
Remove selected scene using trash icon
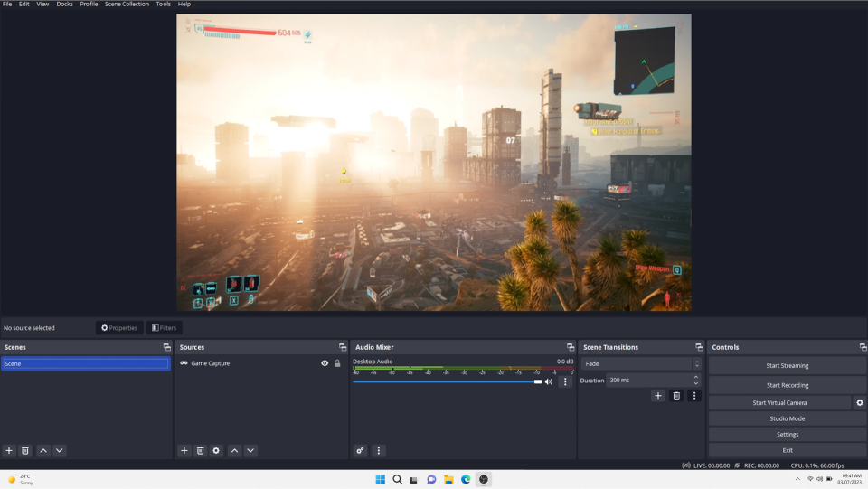pos(25,450)
